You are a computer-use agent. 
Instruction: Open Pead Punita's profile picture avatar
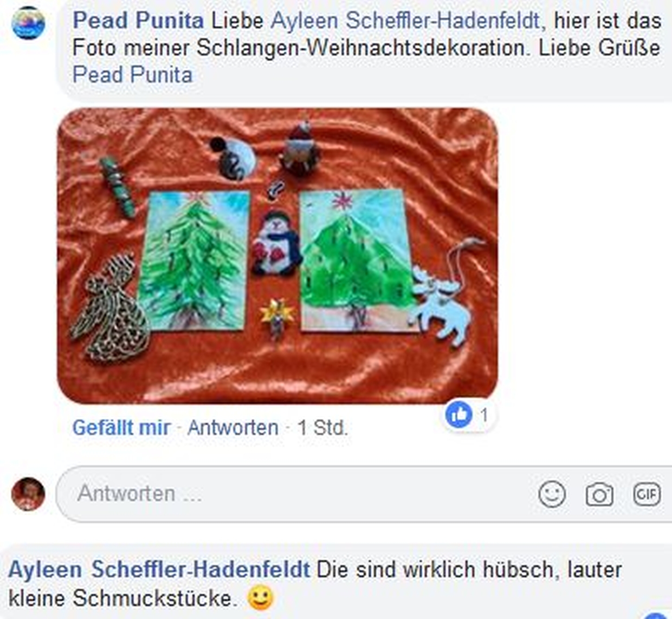tap(28, 23)
